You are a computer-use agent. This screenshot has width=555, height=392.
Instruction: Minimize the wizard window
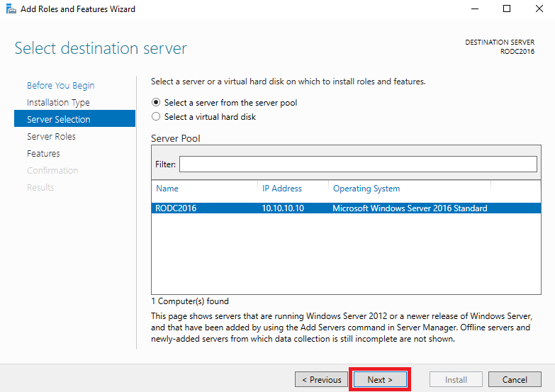[475, 9]
